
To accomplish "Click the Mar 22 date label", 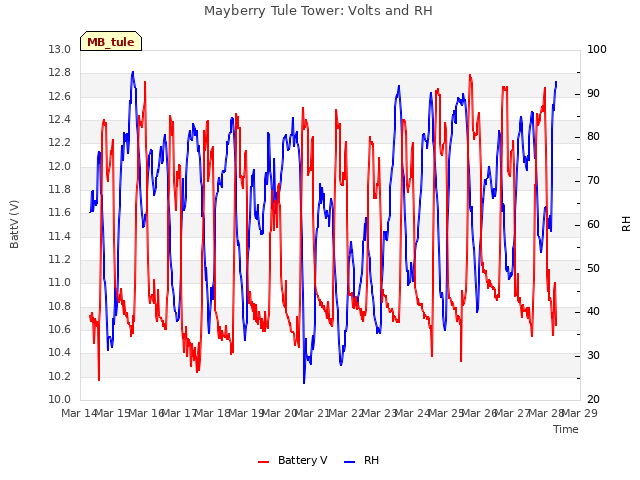I will pyautogui.click(x=346, y=413).
